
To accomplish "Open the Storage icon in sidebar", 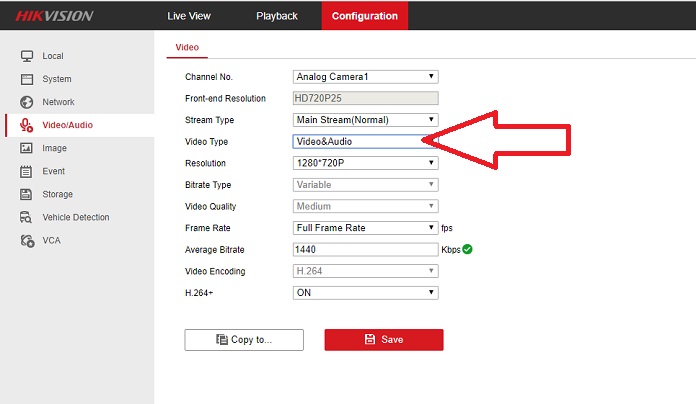I will [x=27, y=194].
